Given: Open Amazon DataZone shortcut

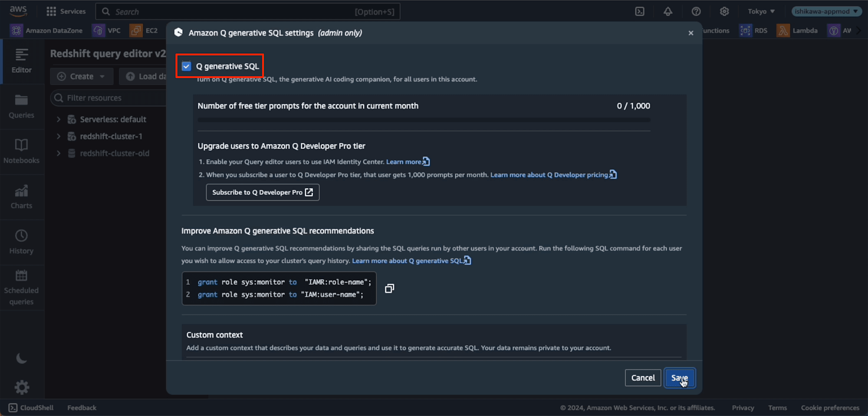Looking at the screenshot, I should (x=47, y=30).
